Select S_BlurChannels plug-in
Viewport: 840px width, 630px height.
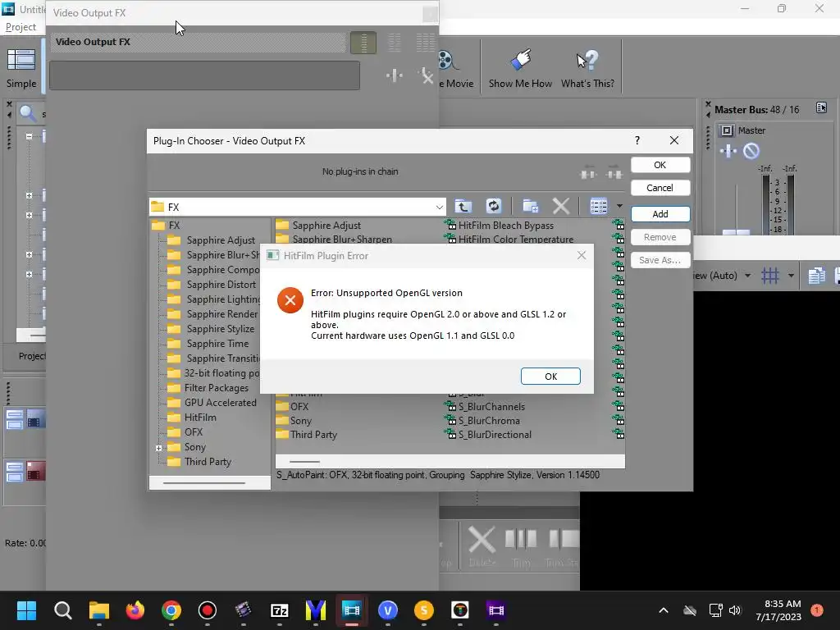tap(491, 407)
